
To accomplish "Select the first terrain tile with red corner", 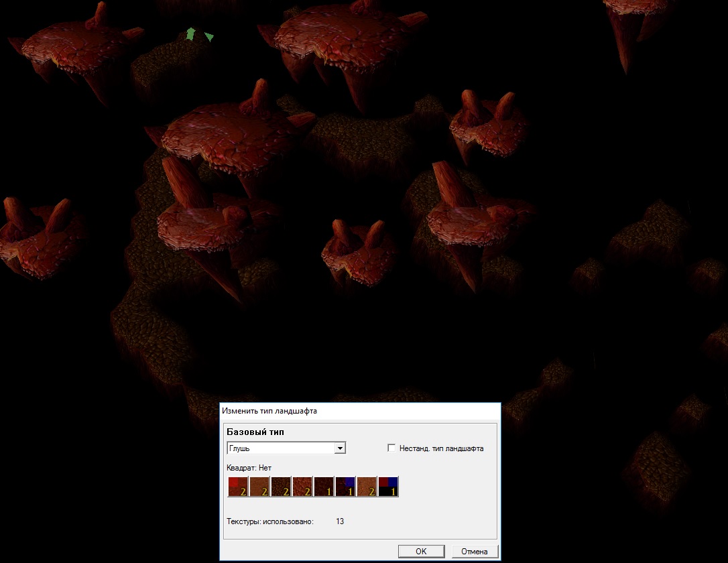I will coord(238,487).
